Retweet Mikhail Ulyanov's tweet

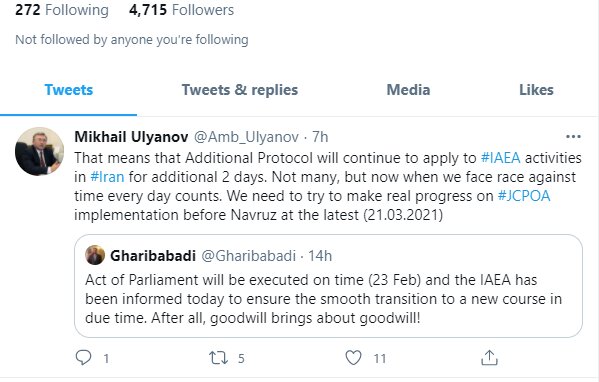coord(218,358)
